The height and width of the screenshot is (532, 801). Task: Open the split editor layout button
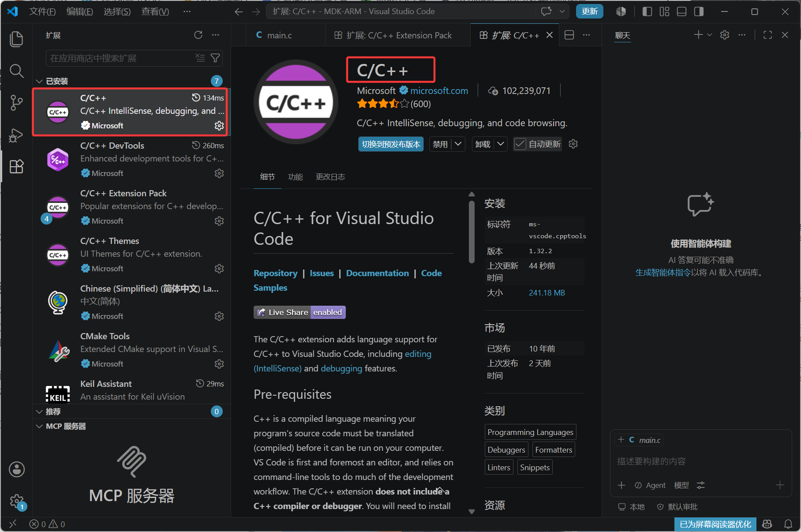[x=569, y=35]
